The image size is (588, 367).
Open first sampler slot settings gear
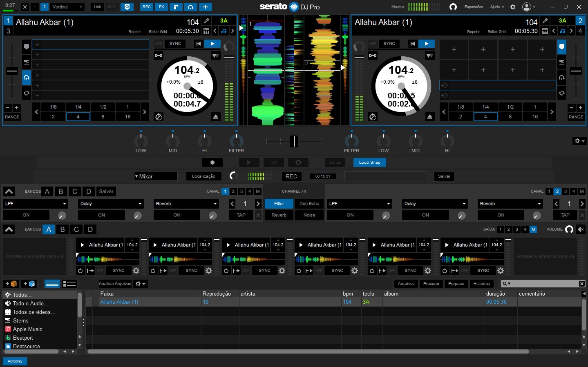pyautogui.click(x=136, y=271)
